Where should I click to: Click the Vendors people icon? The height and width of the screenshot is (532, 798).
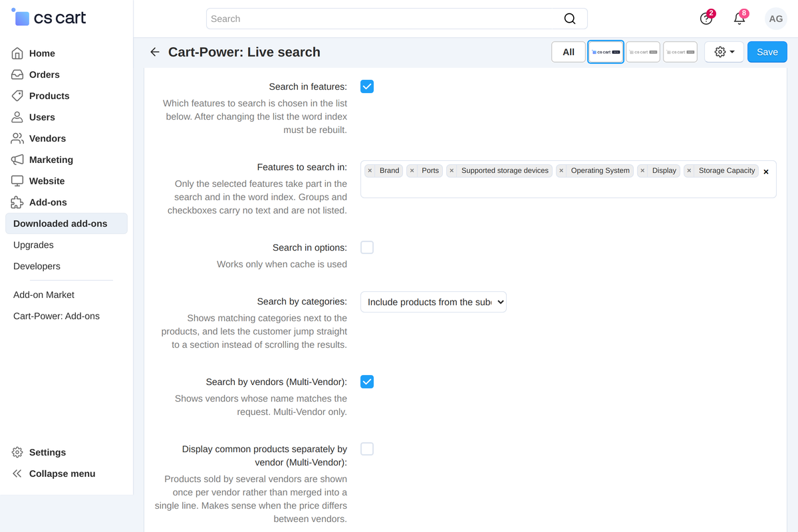point(17,138)
